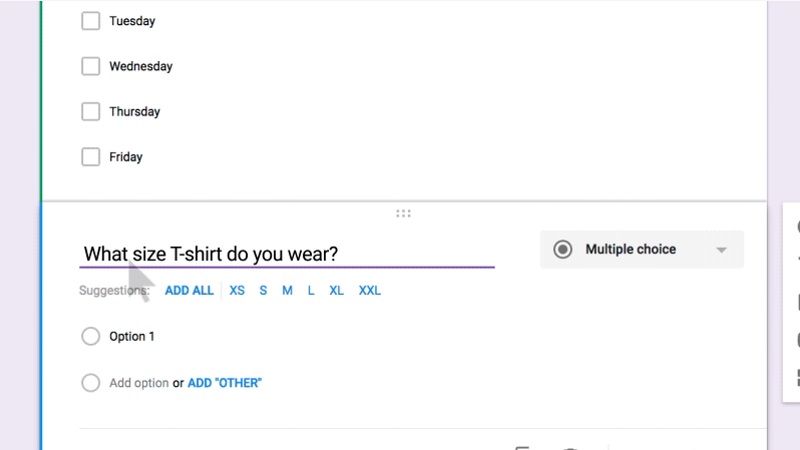Screen dimensions: 800x450
Task: Enable the Thursday checkbox
Action: pos(91,112)
